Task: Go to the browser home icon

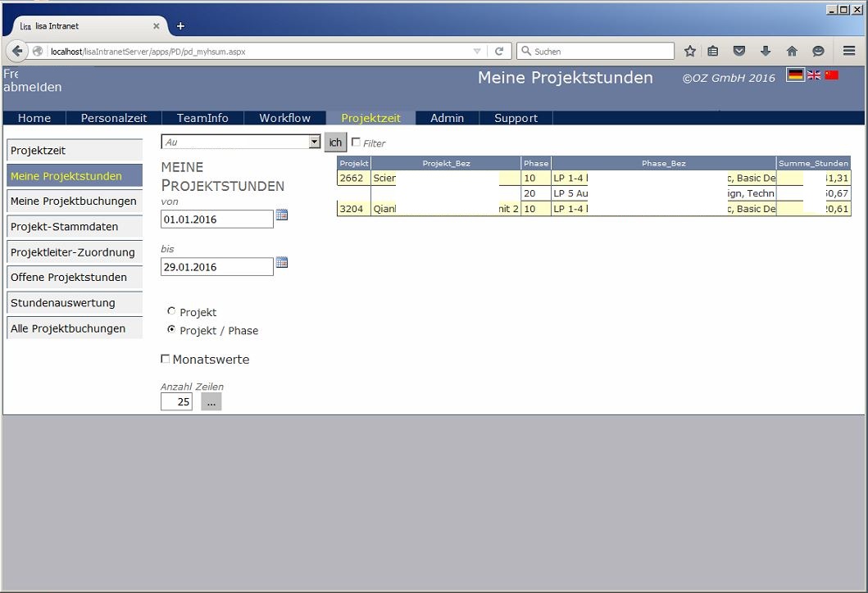Action: (x=792, y=52)
